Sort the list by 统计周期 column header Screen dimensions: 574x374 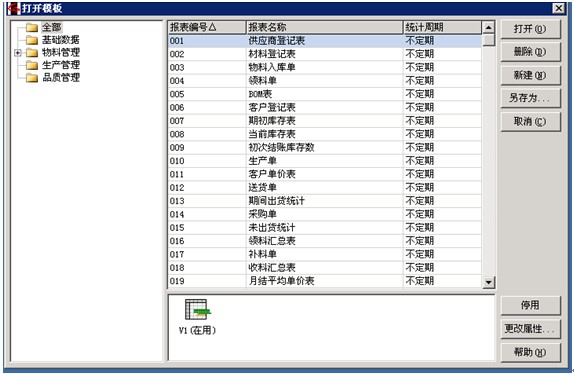(x=442, y=27)
